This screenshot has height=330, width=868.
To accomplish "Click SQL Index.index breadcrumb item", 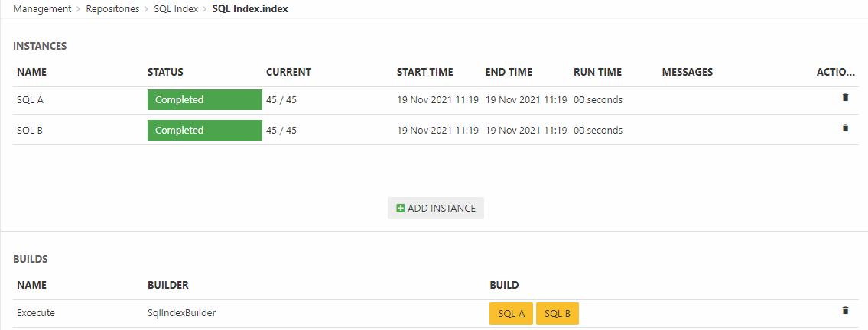I will coord(250,9).
